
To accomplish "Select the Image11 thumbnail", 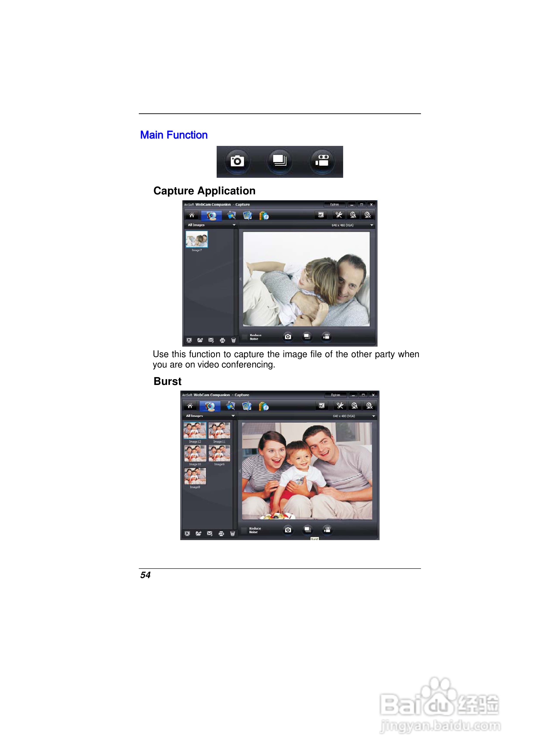I will tap(219, 431).
